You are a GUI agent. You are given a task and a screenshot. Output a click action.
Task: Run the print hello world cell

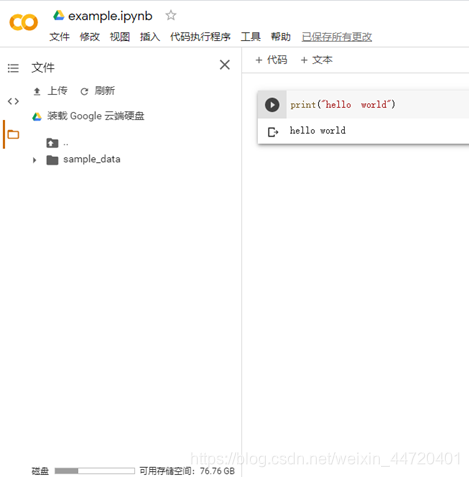pyautogui.click(x=272, y=105)
